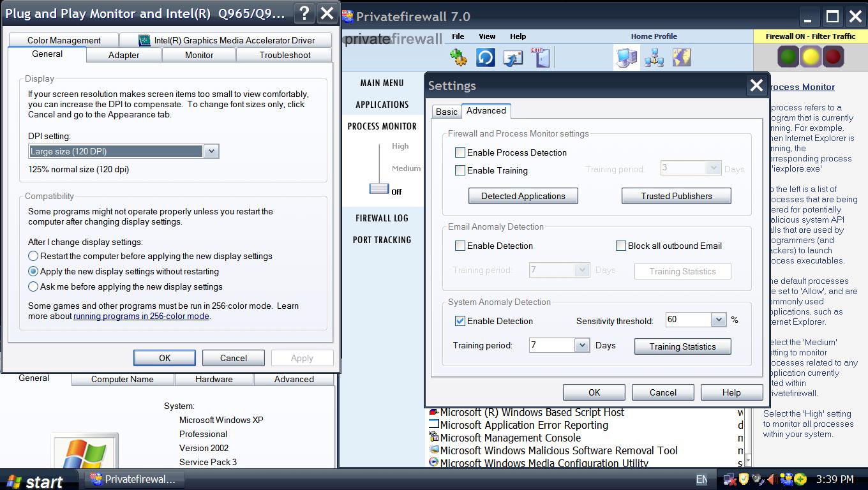Set process monitor slider to High
This screenshot has height=490, width=868.
(400, 146)
